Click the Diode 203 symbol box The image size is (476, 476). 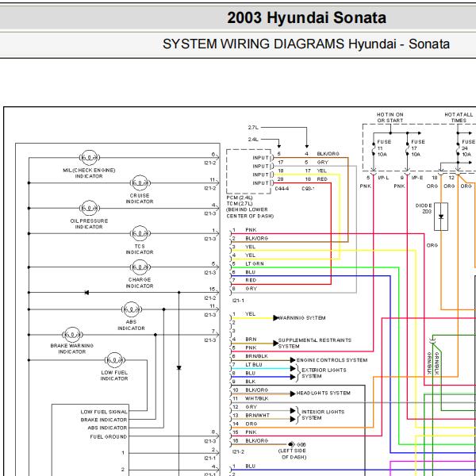click(441, 217)
